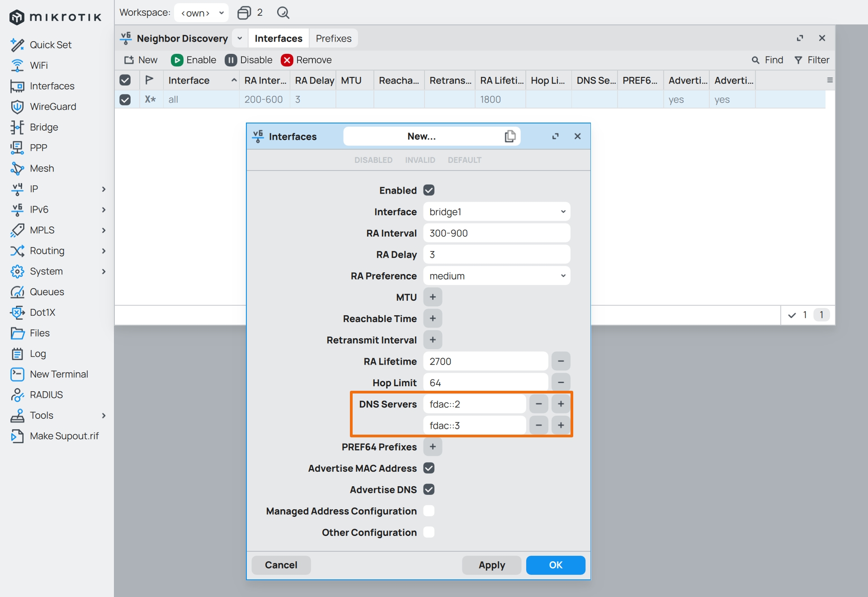Expand the System submenu
868x597 pixels.
point(104,271)
